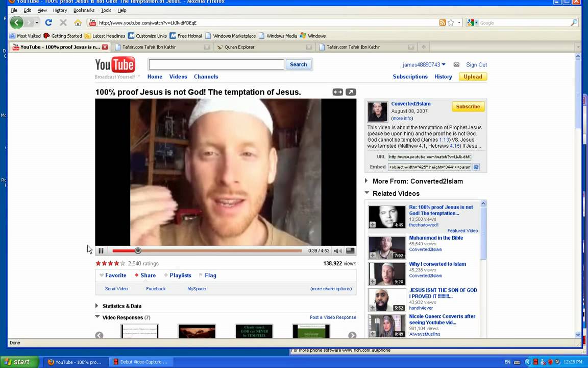Reload the page with the refresh icon

point(48,22)
